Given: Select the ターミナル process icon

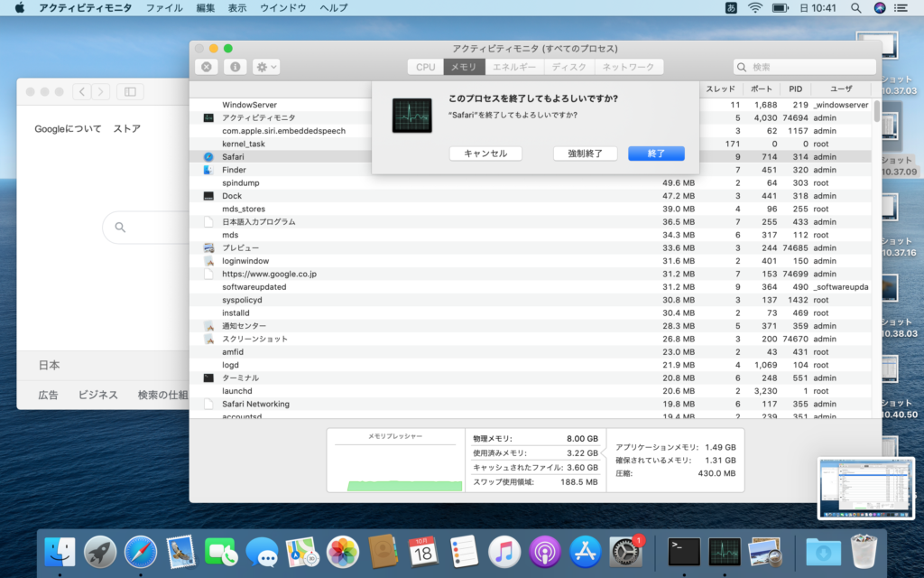Looking at the screenshot, I should tap(208, 378).
